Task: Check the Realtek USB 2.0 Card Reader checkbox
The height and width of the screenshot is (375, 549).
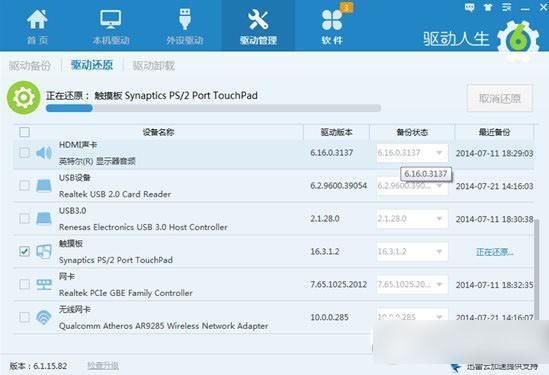Action: pyautogui.click(x=25, y=186)
